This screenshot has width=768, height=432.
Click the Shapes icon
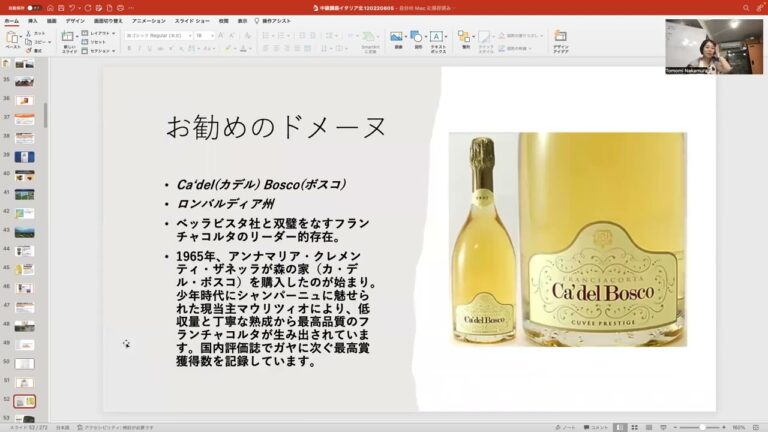tap(416, 37)
